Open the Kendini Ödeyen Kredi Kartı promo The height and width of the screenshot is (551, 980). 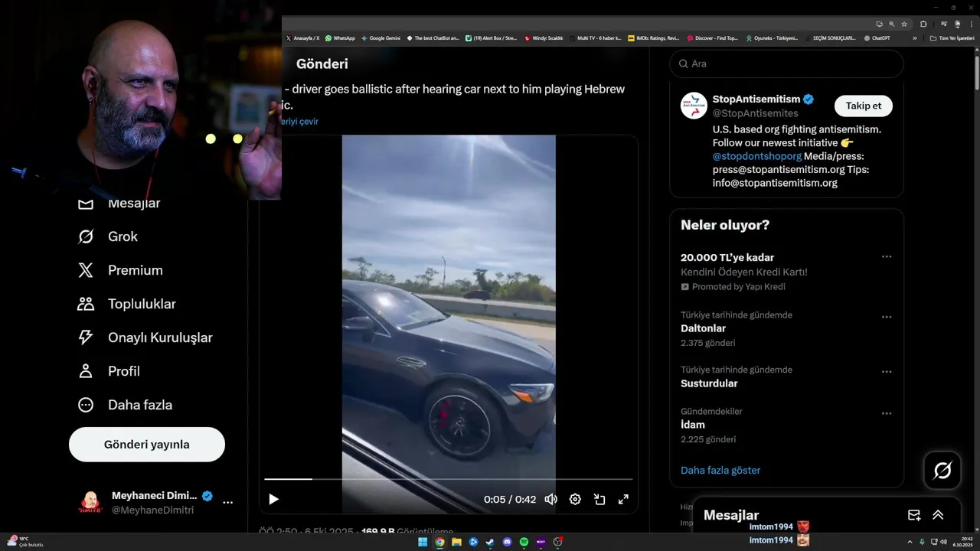[x=744, y=272]
